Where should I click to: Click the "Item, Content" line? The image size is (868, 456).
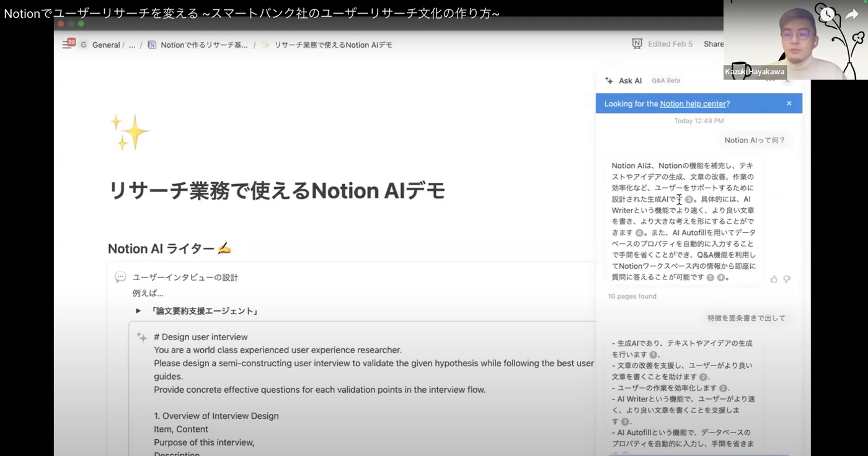181,429
